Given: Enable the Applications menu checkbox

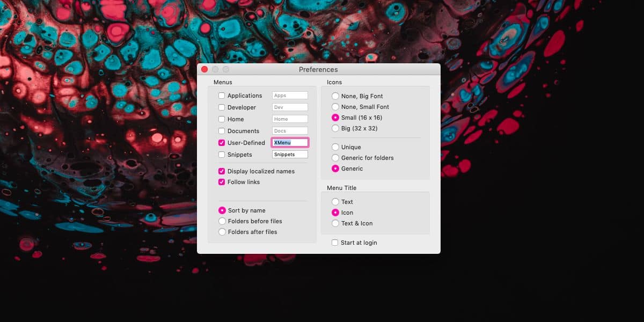Looking at the screenshot, I should [x=222, y=95].
